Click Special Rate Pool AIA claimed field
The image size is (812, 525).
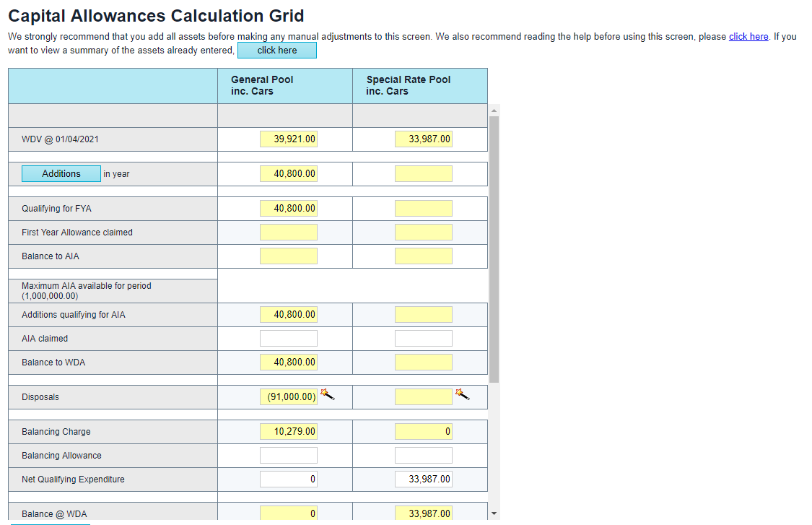[424, 339]
